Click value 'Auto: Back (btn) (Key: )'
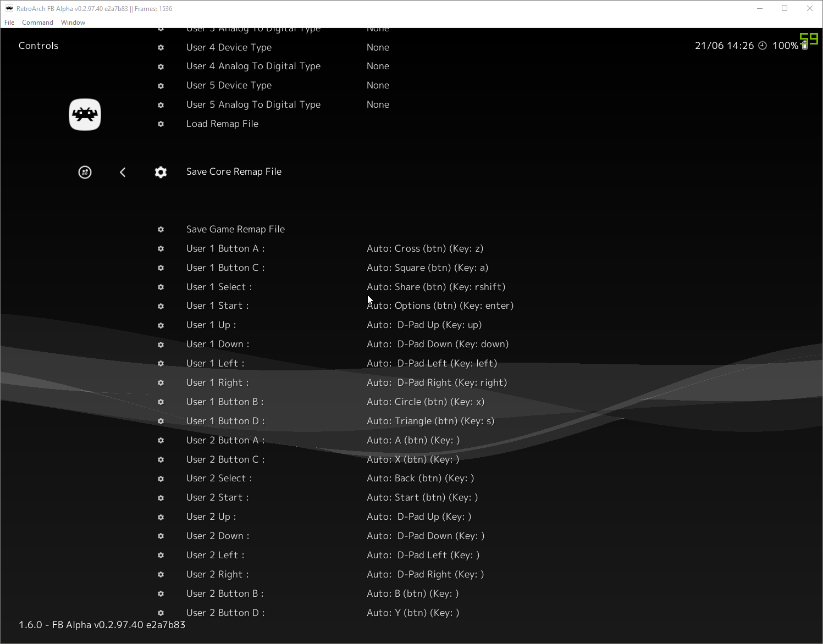 click(420, 479)
